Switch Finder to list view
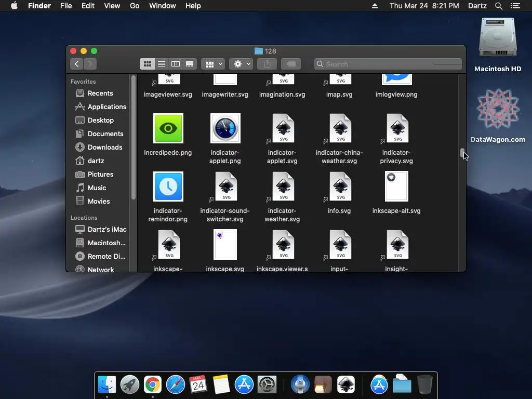This screenshot has width=532, height=399. [162, 64]
